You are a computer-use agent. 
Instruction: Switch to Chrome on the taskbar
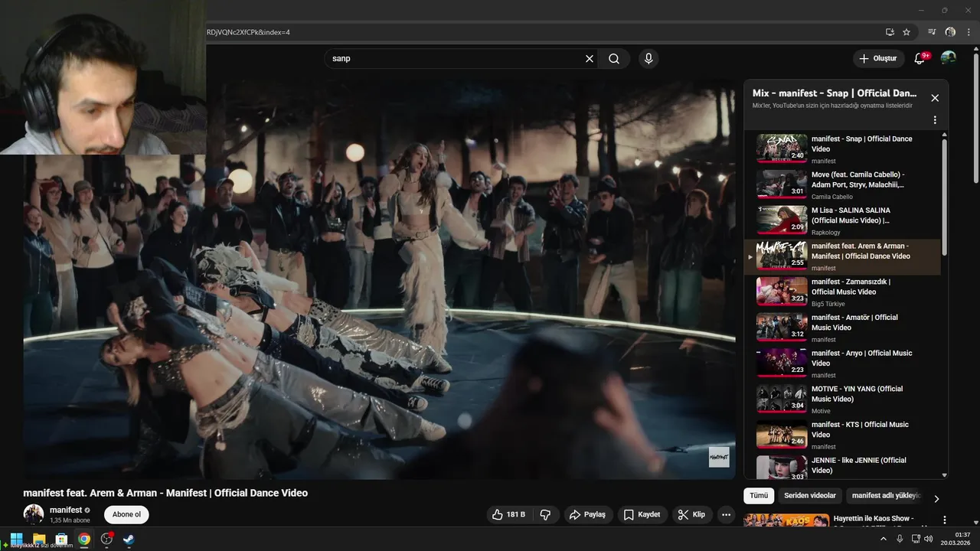(84, 540)
